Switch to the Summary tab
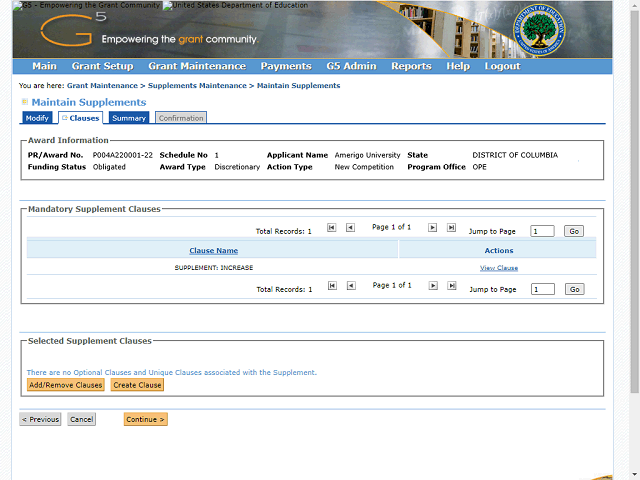Screen dimensions: 640x480 [129, 118]
